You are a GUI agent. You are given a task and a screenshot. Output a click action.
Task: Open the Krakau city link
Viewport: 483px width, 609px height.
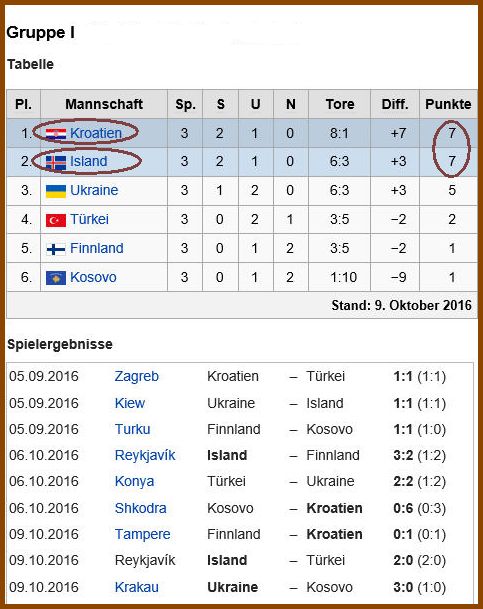[137, 587]
